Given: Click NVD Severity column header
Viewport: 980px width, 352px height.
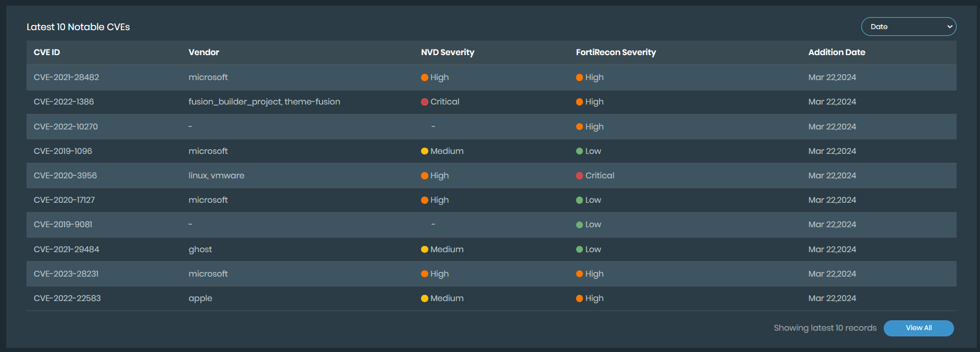Looking at the screenshot, I should [447, 53].
